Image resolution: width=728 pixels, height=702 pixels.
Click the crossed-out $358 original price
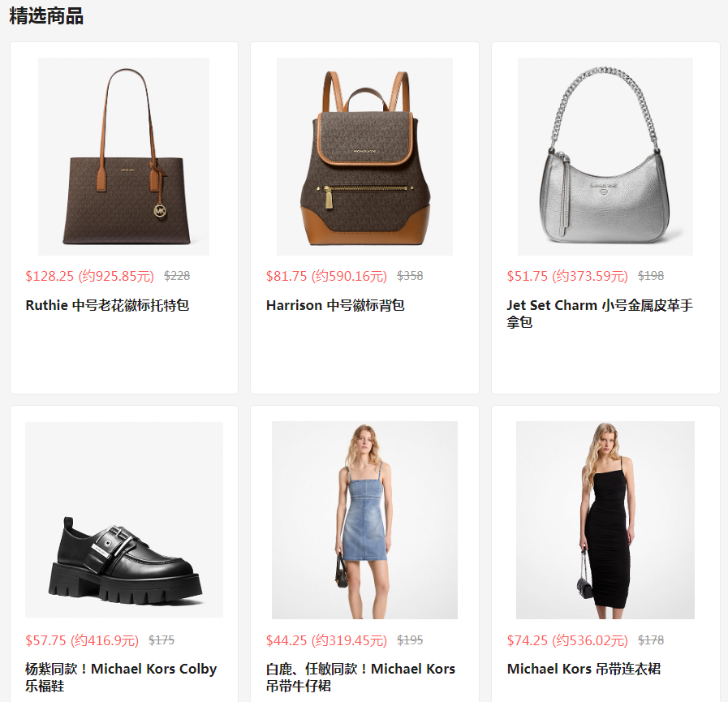[x=410, y=276]
